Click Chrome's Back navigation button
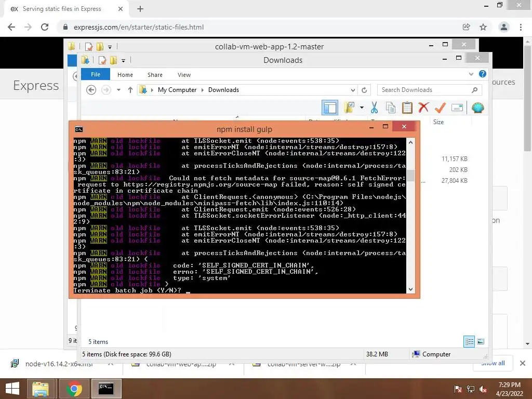Viewport: 532px width, 399px height. [11, 27]
